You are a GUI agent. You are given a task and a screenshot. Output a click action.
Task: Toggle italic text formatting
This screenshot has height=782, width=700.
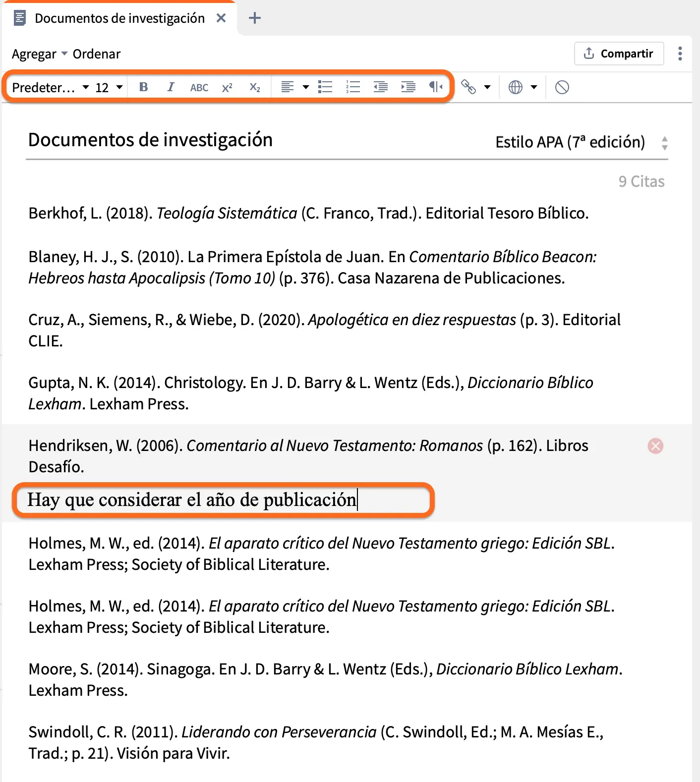pos(171,87)
